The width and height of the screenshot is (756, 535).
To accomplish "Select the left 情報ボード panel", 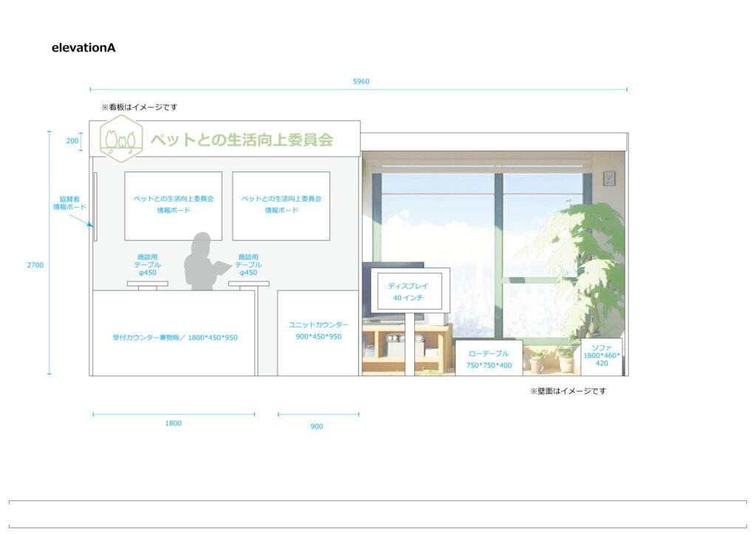I will pos(173,205).
